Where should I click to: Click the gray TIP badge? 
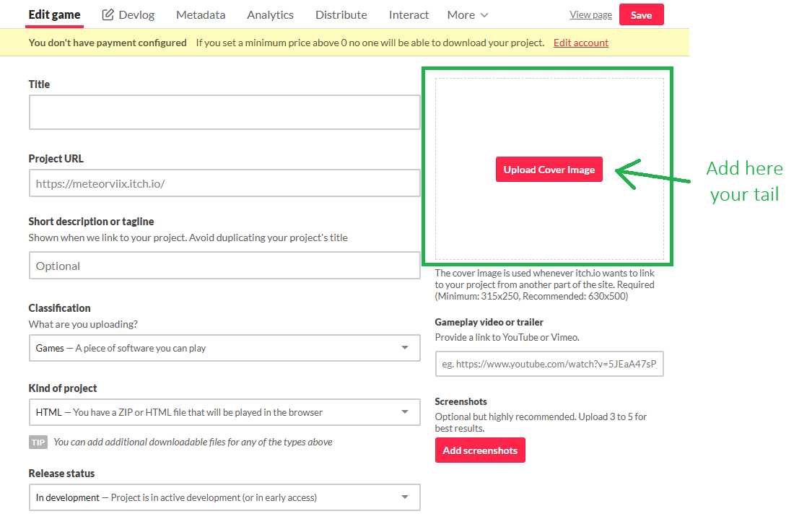[x=38, y=442]
